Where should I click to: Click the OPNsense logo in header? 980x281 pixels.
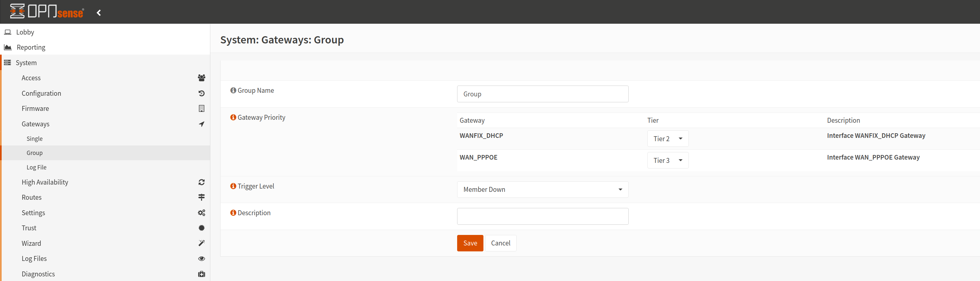point(47,12)
